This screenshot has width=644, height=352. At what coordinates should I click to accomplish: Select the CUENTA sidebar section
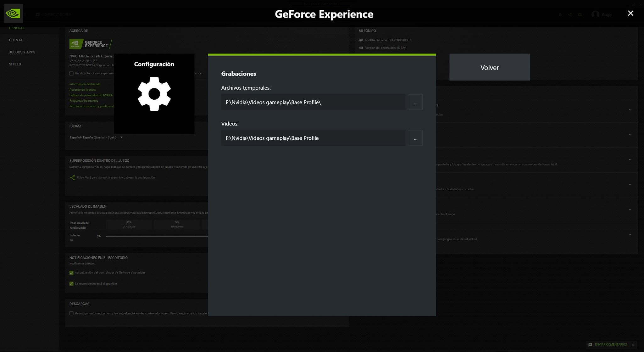15,40
